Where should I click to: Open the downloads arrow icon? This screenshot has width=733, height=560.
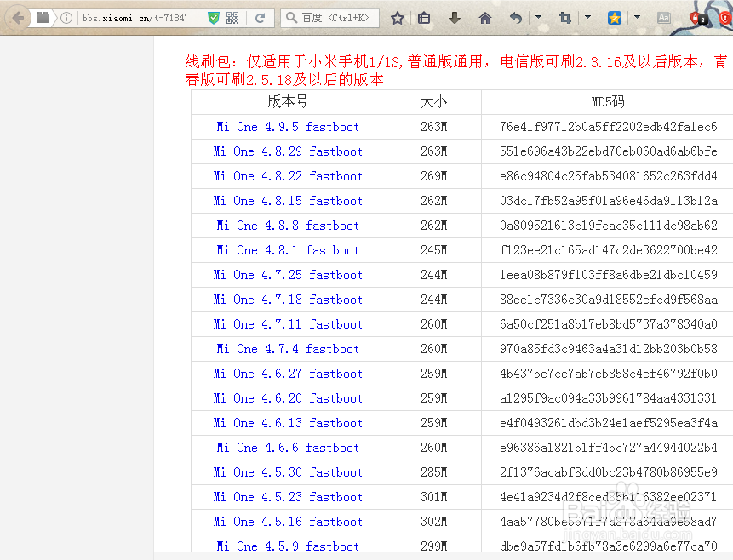point(455,18)
